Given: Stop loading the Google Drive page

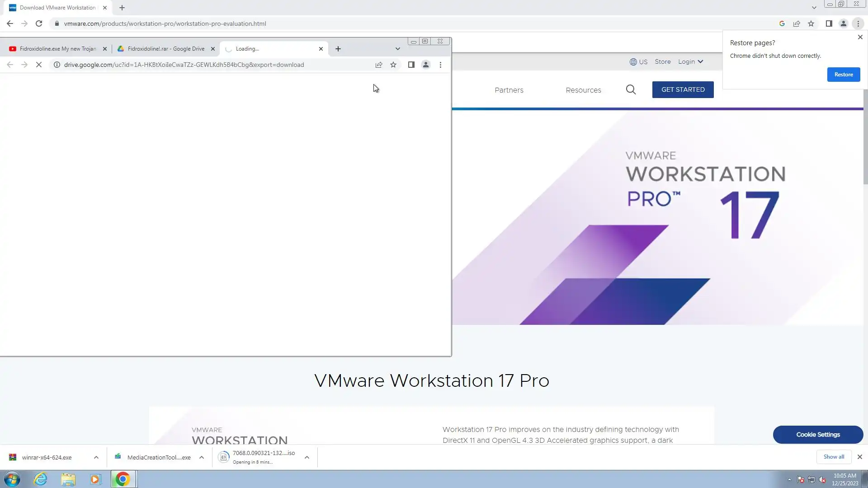Looking at the screenshot, I should tap(39, 65).
